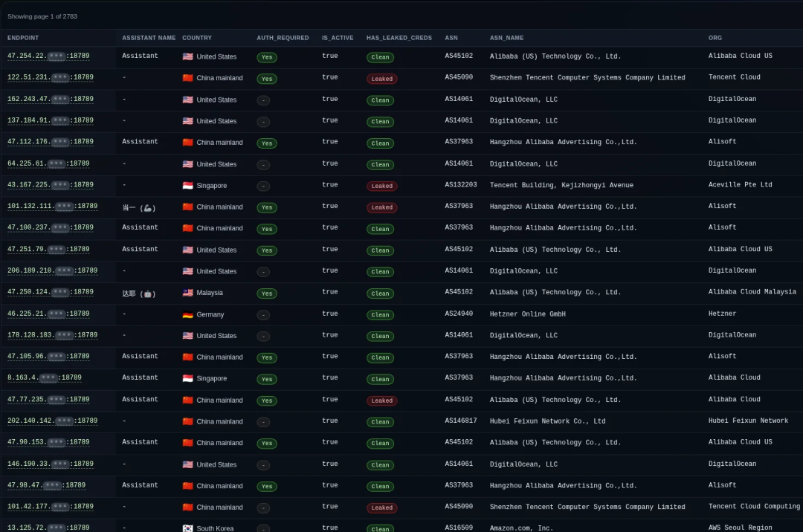Open endpoint link 47.254.22 :18789
This screenshot has width=803, height=532.
click(48, 56)
